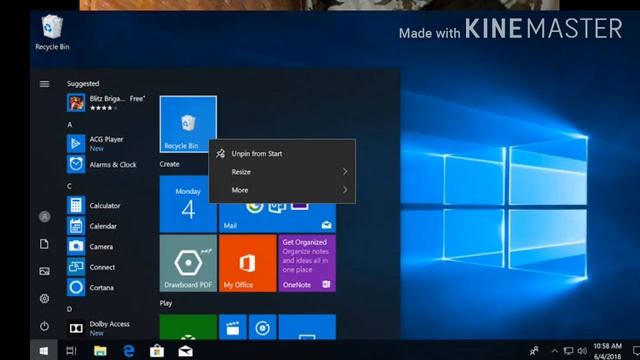Open Task View on the taskbar
Viewport: 640px width, 360px height.
(x=71, y=351)
